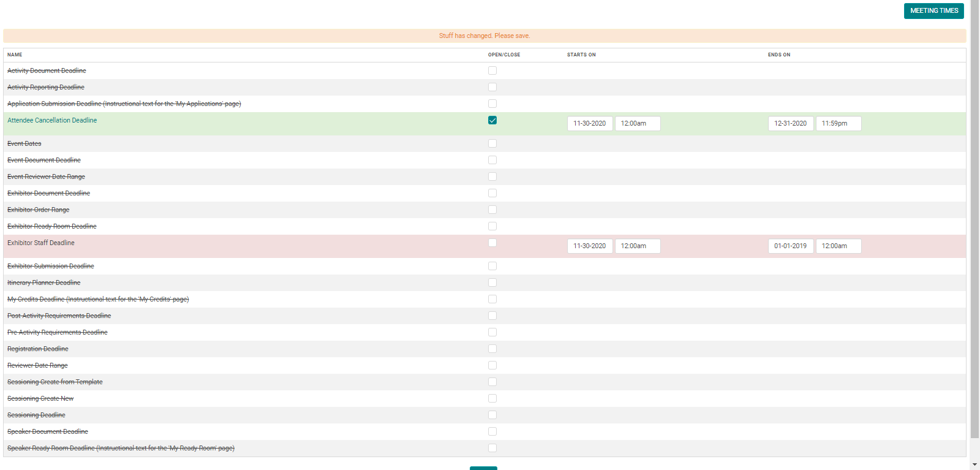This screenshot has width=980, height=470.
Task: Check the Itinerary Planner Deadline checkbox
Action: pos(492,282)
